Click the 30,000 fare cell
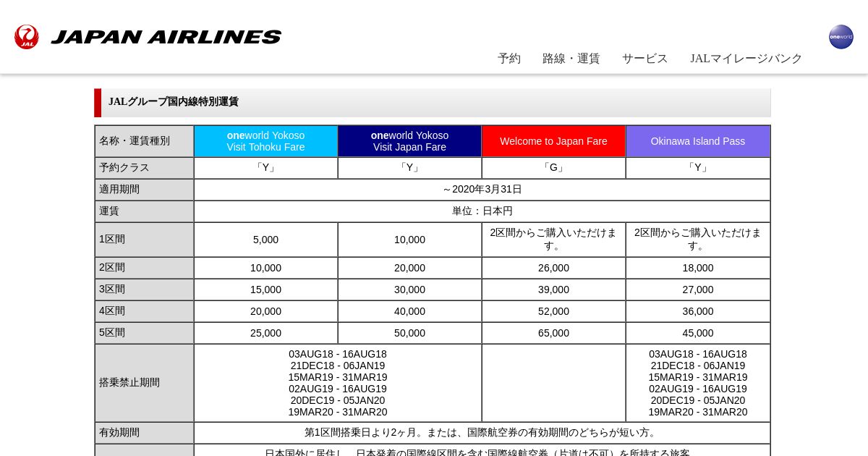This screenshot has width=868, height=456. click(x=409, y=290)
